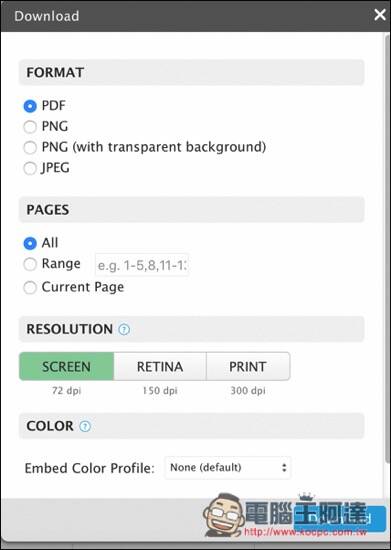Select the Range pages option
391x550 pixels.
(30, 264)
